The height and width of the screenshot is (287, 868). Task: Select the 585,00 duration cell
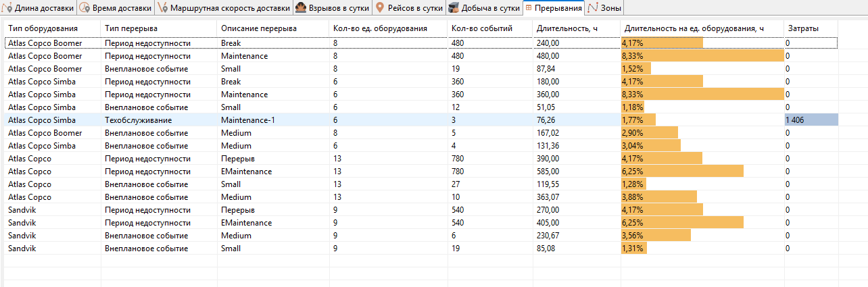click(577, 172)
